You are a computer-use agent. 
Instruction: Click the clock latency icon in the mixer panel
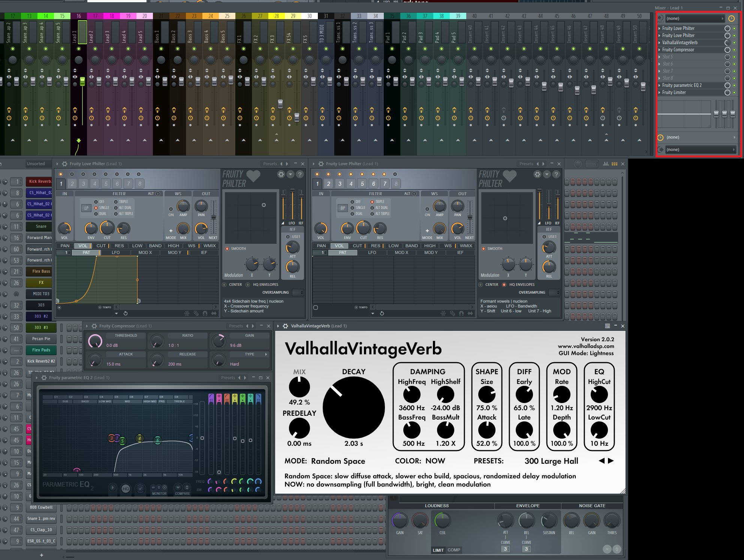(x=731, y=18)
